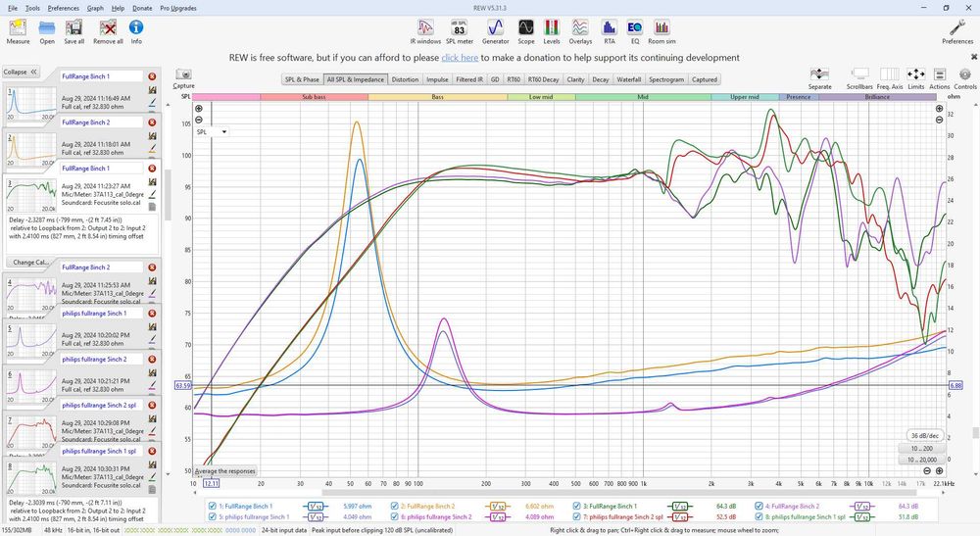This screenshot has width=980, height=536.
Task: Collapse the measurements panel
Action: point(20,72)
